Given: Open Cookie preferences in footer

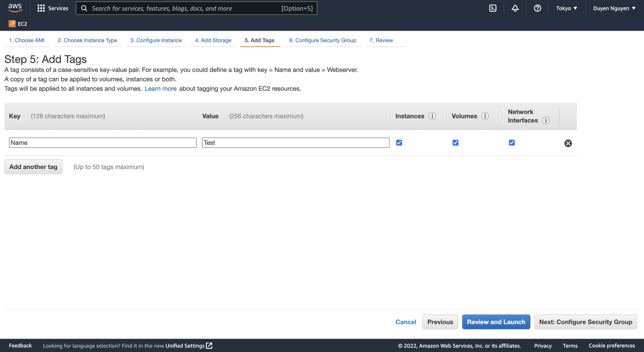Looking at the screenshot, I should pos(612,346).
